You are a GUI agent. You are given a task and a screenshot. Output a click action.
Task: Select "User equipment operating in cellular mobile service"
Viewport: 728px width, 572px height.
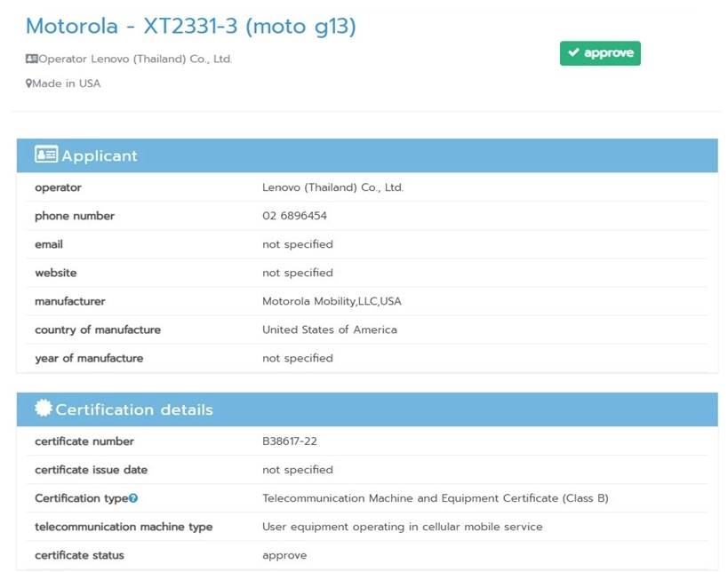tap(403, 527)
